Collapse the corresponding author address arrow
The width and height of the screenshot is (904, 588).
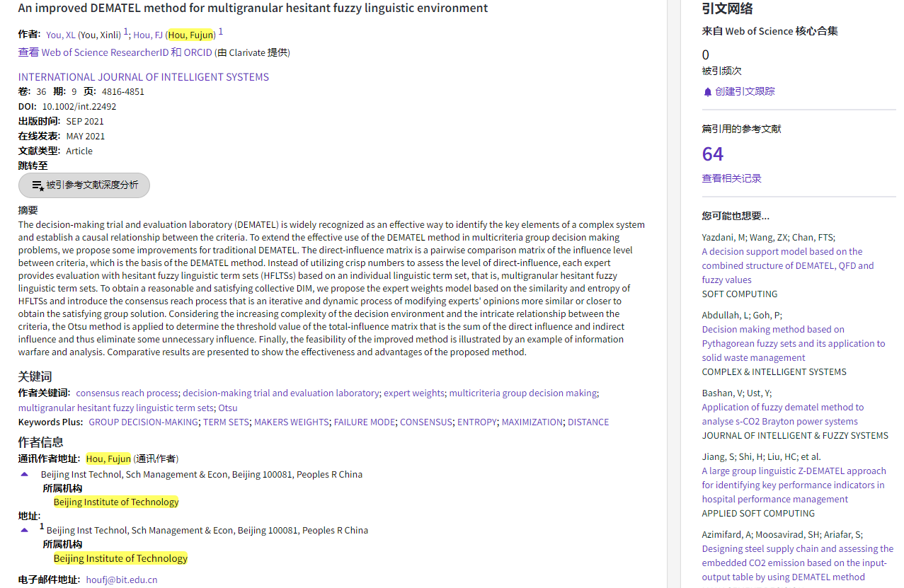(25, 474)
